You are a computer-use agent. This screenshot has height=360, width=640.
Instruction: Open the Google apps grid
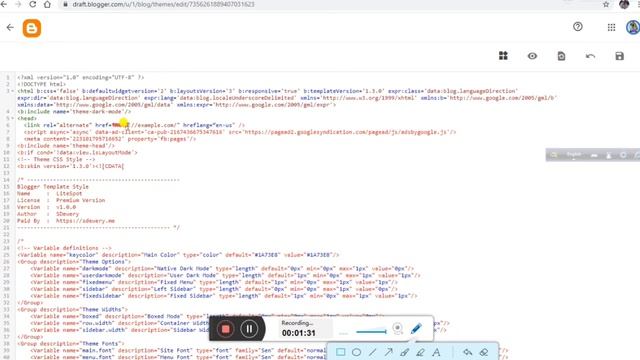coord(611,27)
